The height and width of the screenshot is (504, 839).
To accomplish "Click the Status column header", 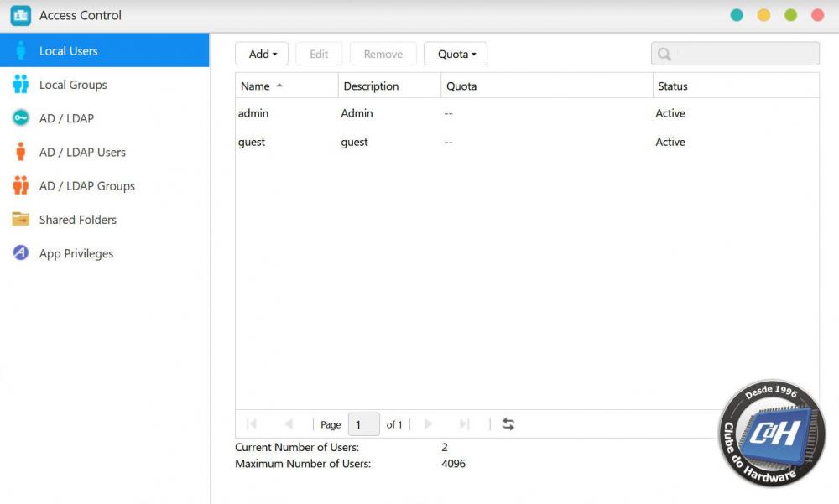I will click(673, 86).
